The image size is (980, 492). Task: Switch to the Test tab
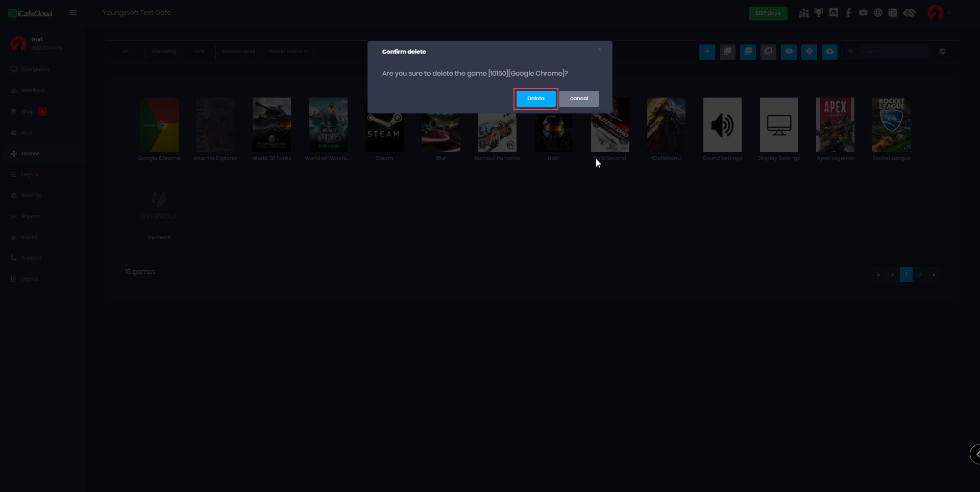click(x=199, y=52)
